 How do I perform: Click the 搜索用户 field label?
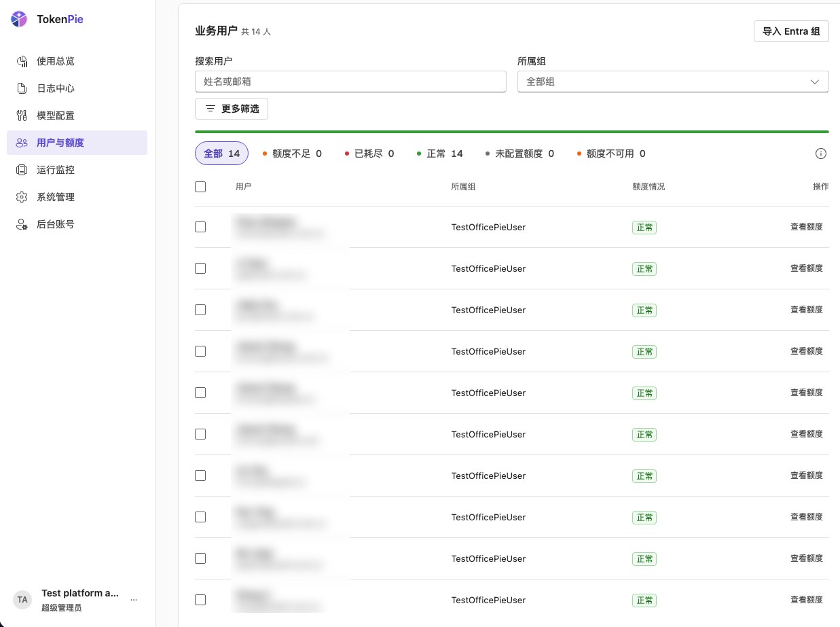pos(214,61)
